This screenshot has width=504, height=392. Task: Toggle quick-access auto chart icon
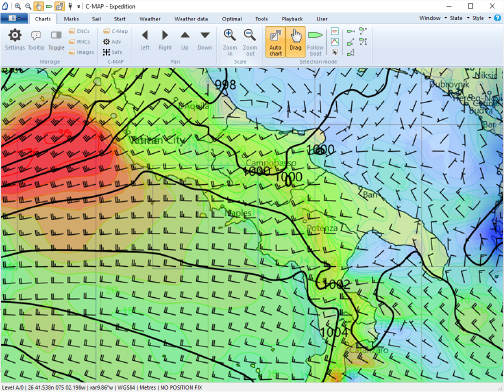(x=59, y=6)
